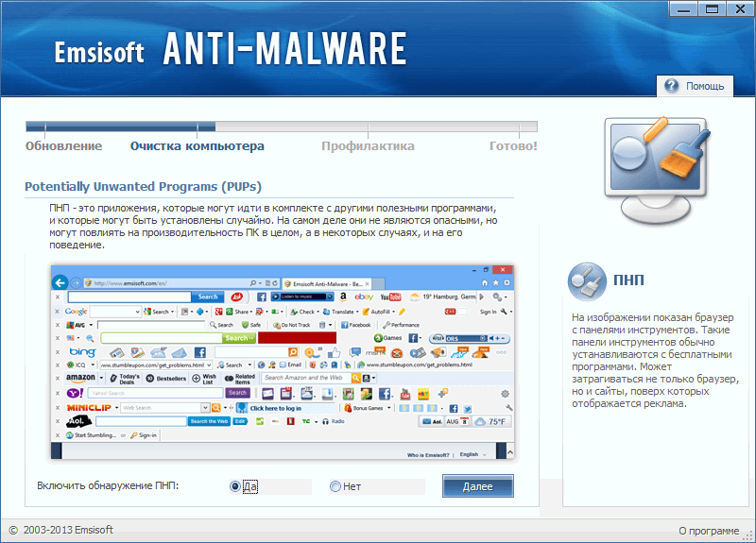
Task: Click the 'Включить обнаружение ПНП:' label
Action: [108, 485]
